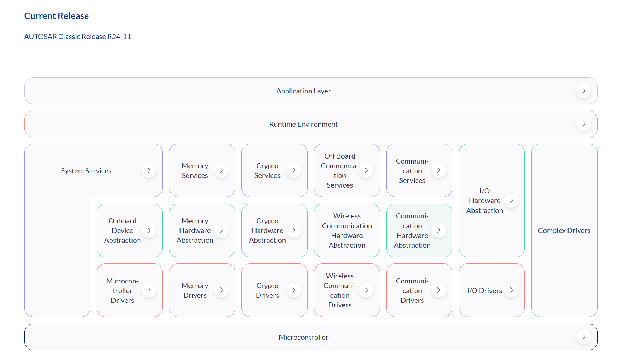Click the Memory Services label

pyautogui.click(x=195, y=171)
